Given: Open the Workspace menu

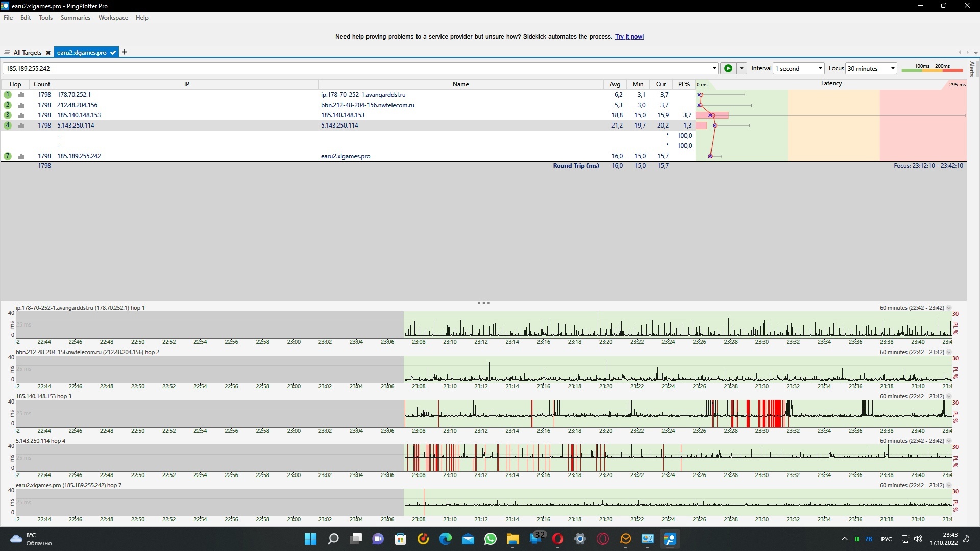Looking at the screenshot, I should click(x=113, y=18).
